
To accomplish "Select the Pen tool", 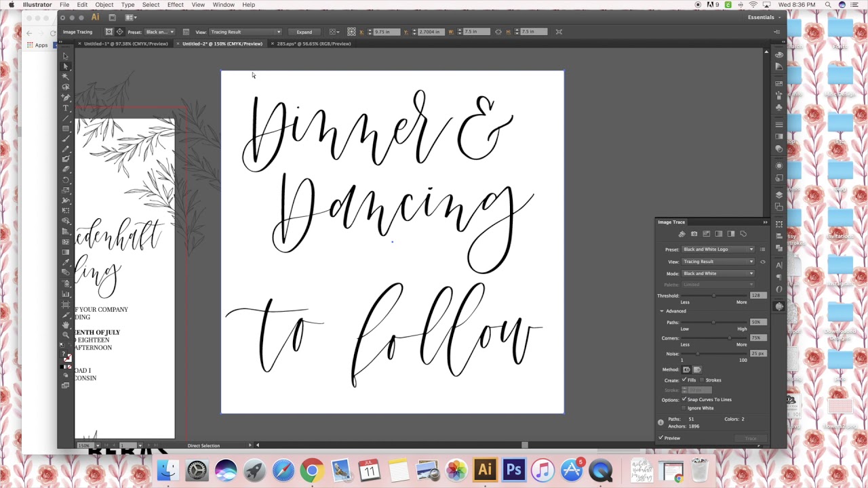I will click(66, 98).
